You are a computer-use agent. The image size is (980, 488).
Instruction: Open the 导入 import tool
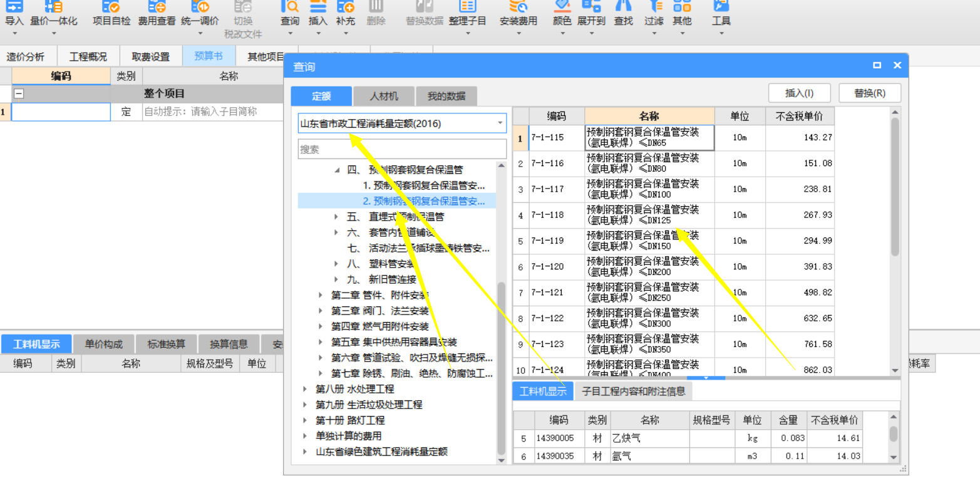pyautogui.click(x=14, y=14)
